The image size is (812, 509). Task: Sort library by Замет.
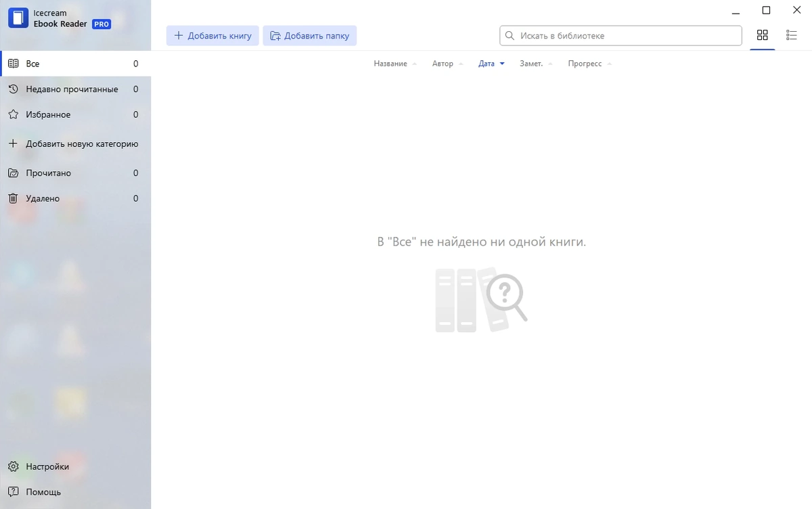536,64
